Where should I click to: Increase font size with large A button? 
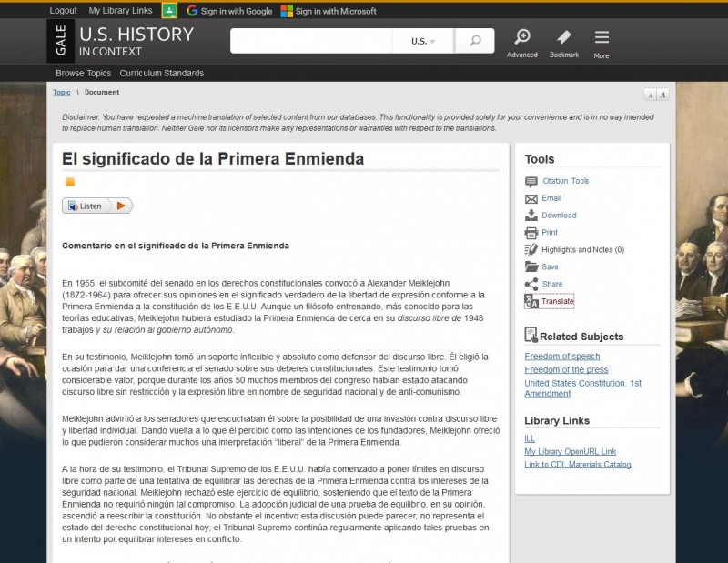point(662,95)
